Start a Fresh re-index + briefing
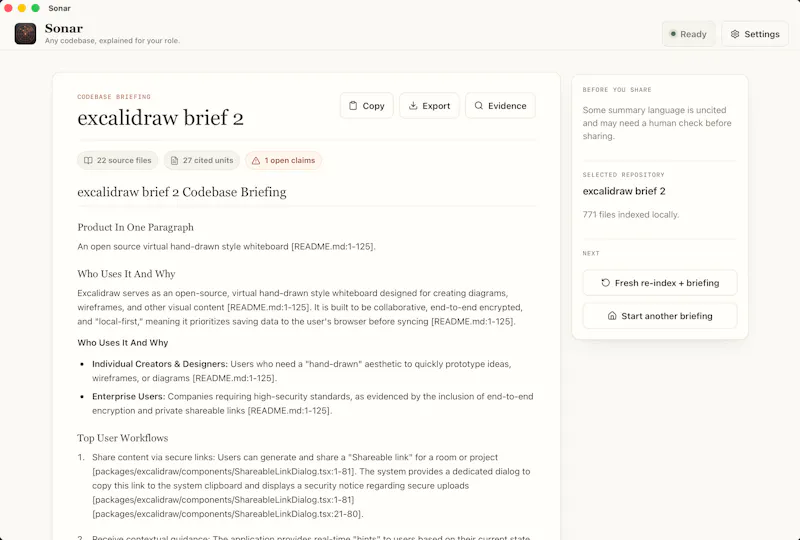 660,283
